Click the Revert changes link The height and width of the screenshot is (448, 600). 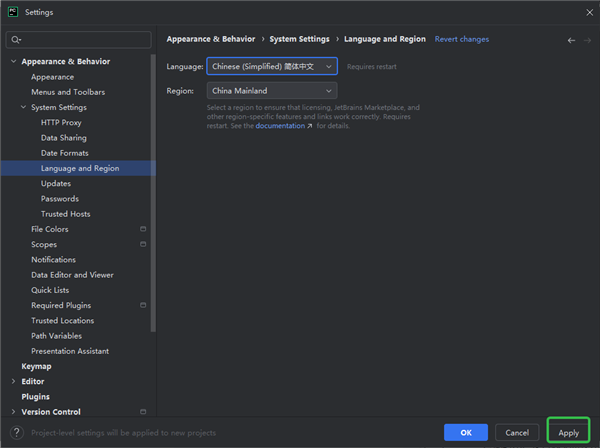tap(462, 39)
